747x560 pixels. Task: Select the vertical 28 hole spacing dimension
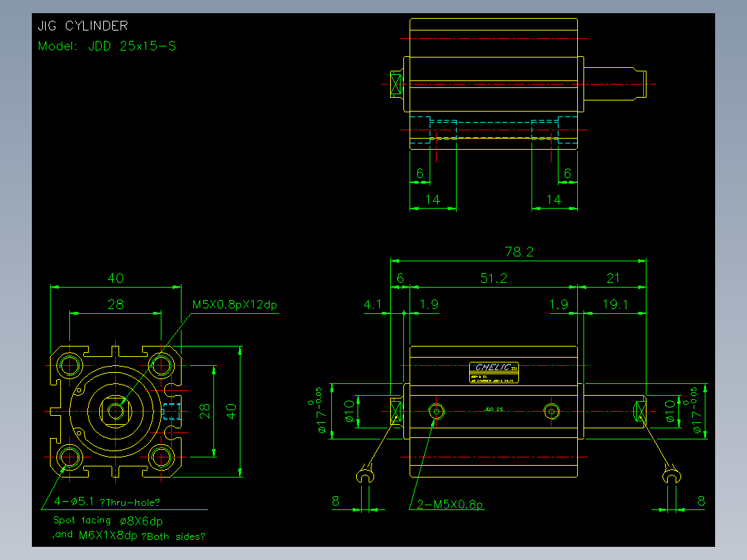point(205,411)
